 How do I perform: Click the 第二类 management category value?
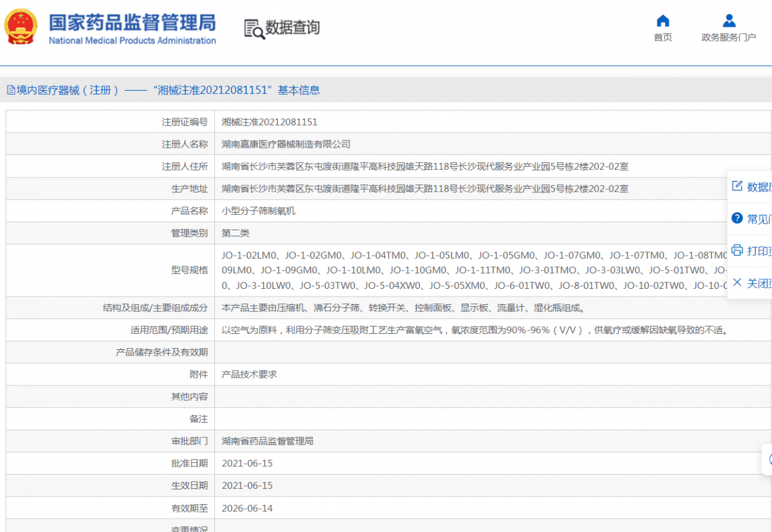(x=235, y=233)
